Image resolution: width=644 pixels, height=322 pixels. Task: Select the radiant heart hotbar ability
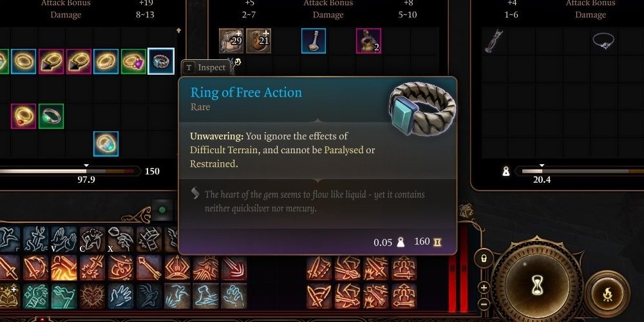pyautogui.click(x=92, y=296)
